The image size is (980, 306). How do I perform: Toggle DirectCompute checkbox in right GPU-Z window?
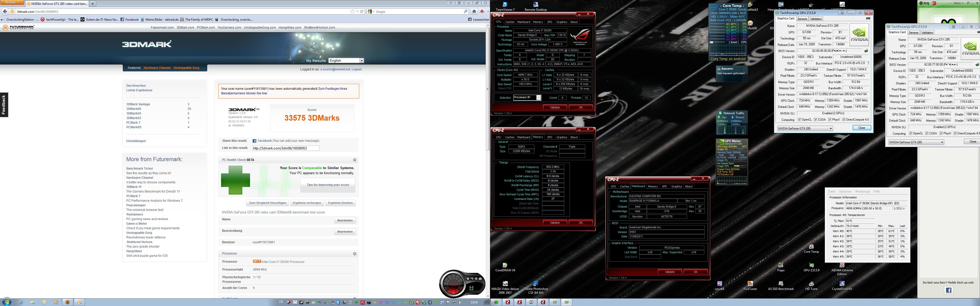(955, 133)
